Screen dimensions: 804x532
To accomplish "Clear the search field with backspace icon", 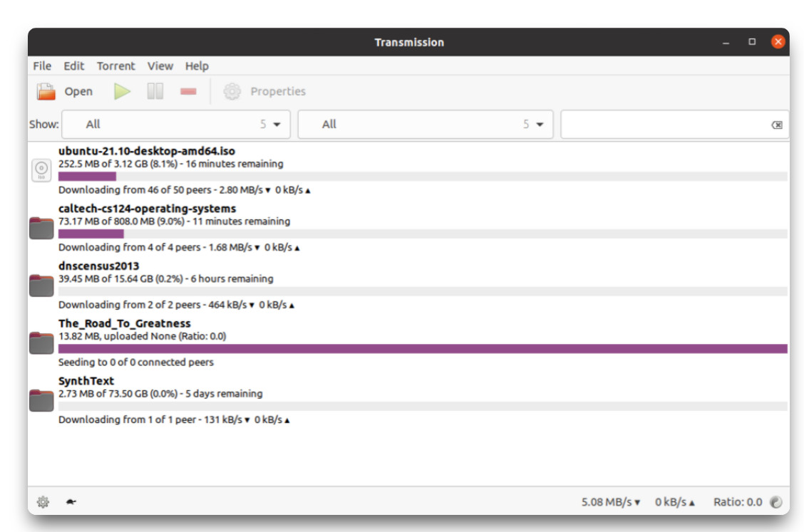I will click(777, 125).
